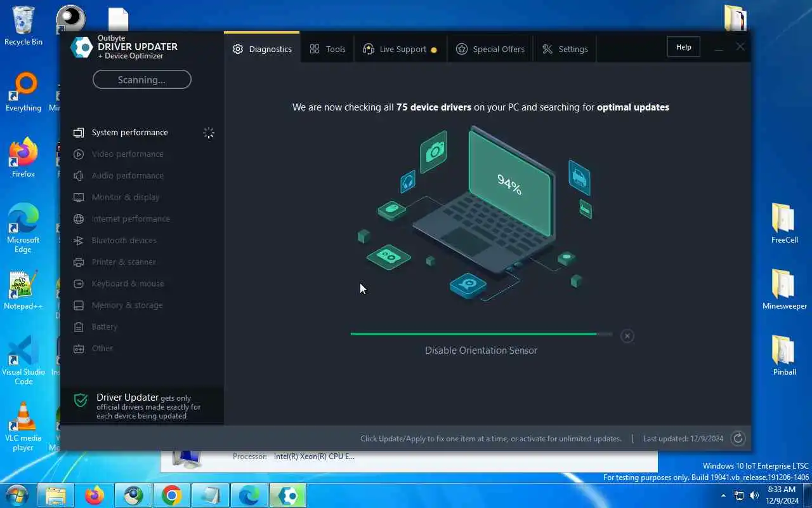Open Firefox desktop shortcut
The image size is (812, 508).
click(x=23, y=158)
